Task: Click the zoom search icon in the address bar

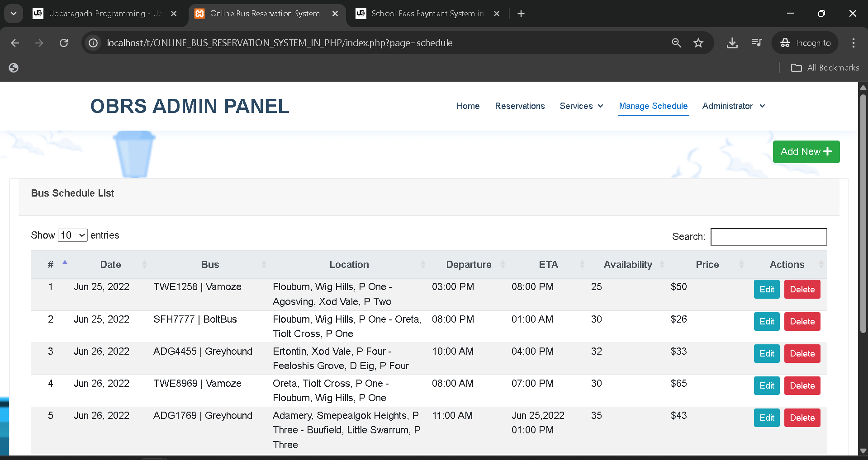Action: tap(676, 43)
